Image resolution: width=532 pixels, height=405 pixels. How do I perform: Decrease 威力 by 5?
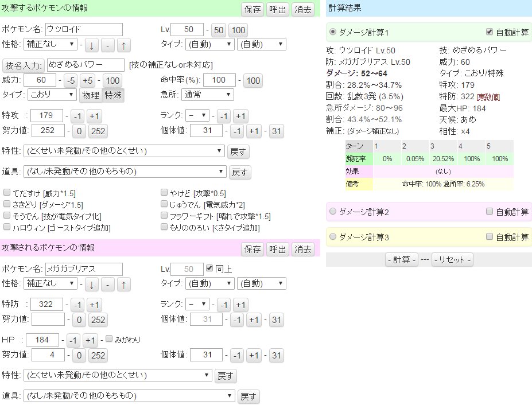71,81
